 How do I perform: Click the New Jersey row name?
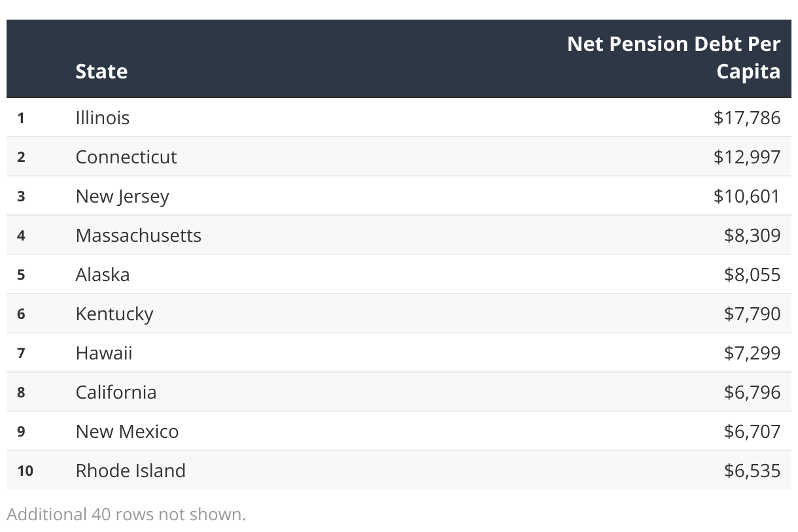[x=122, y=196]
